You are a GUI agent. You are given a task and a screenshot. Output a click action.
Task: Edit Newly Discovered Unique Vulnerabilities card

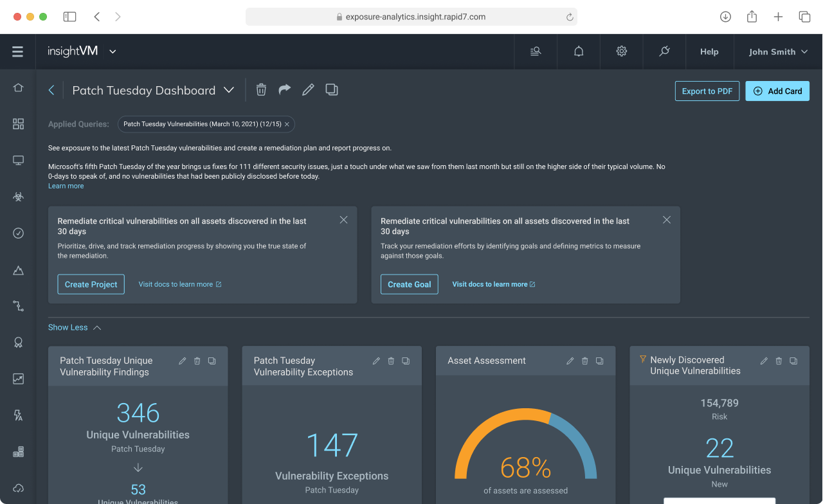(764, 361)
